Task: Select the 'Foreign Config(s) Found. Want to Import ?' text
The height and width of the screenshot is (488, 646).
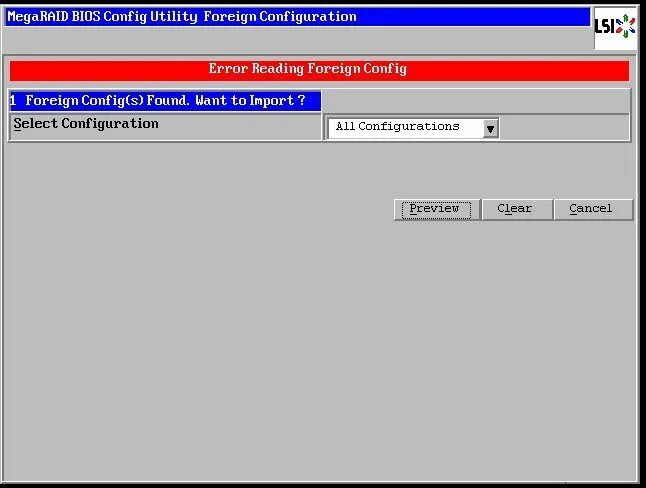Action: click(x=166, y=101)
